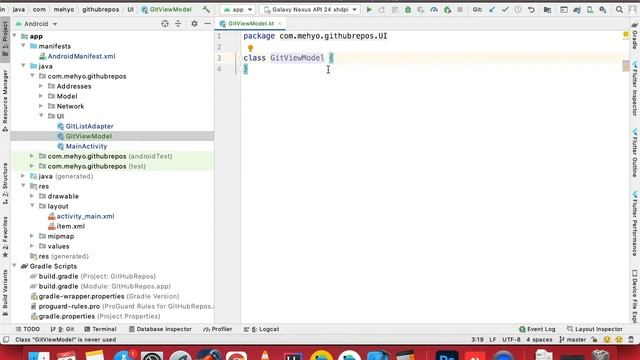Click the Search Everywhere magnifier icon
640x360 pixels.
[619, 9]
